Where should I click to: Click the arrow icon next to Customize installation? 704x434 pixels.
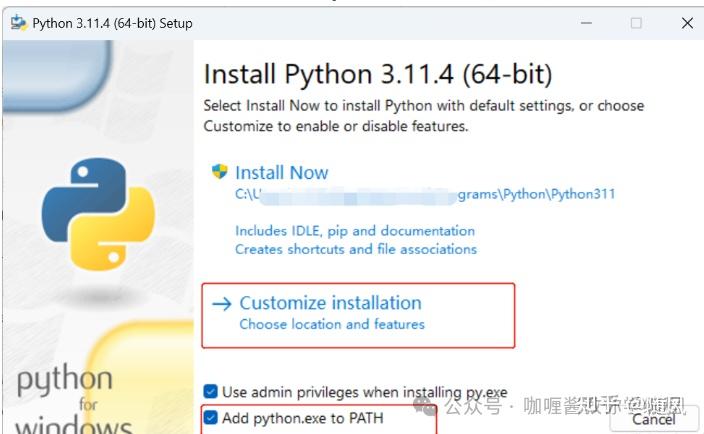(x=222, y=304)
